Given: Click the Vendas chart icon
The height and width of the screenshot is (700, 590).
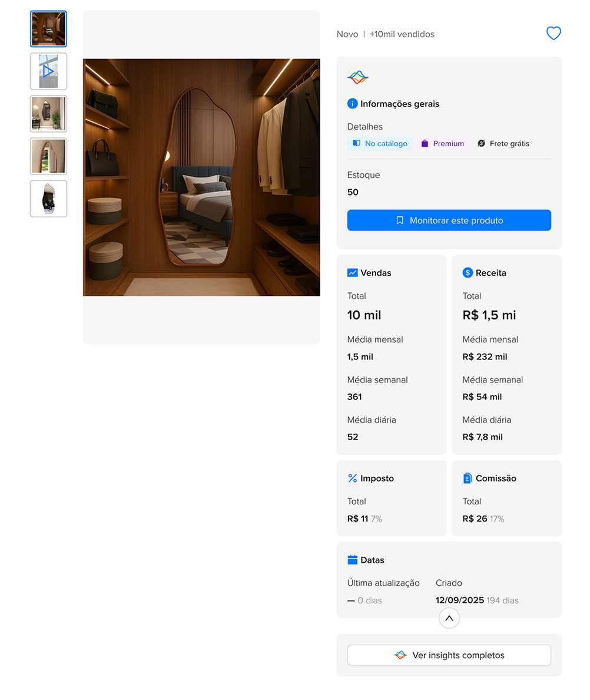Looking at the screenshot, I should click(353, 273).
